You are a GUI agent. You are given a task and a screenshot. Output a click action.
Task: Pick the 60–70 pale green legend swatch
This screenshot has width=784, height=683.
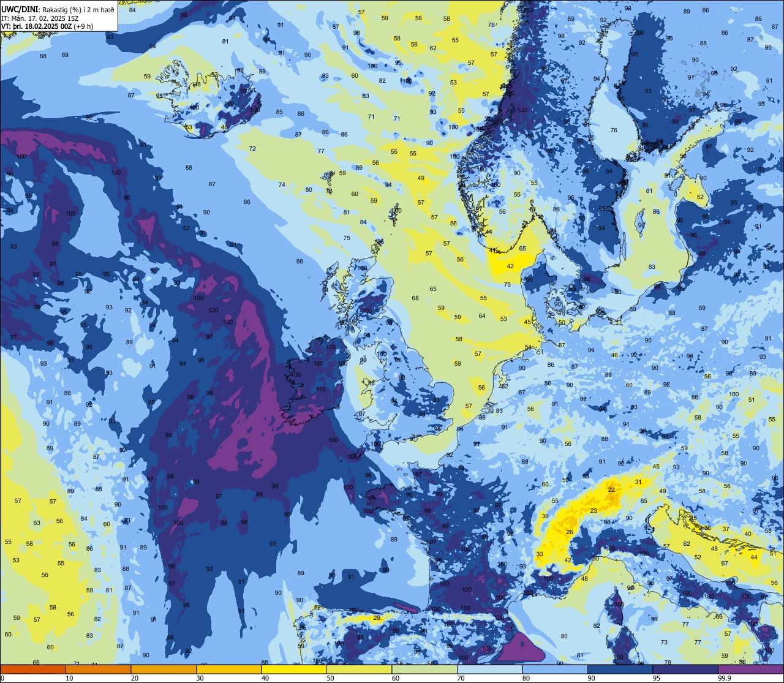424,670
